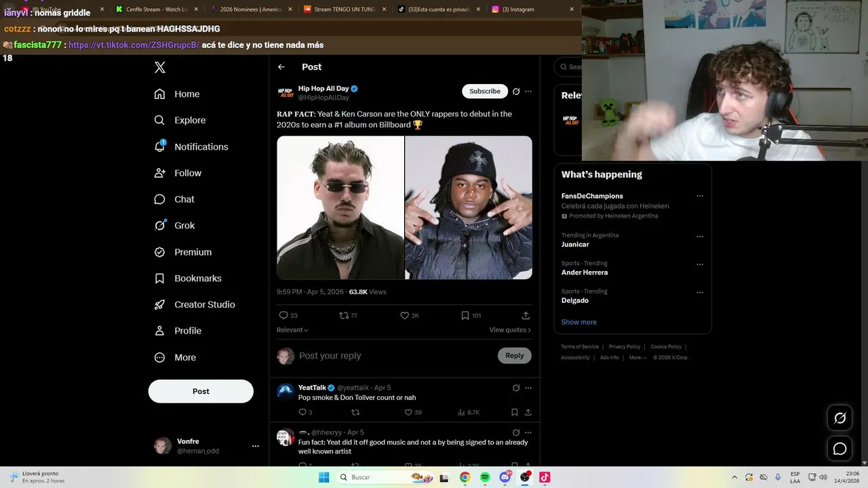
Task: Click the repost icon with 77 reposts
Action: click(x=344, y=315)
